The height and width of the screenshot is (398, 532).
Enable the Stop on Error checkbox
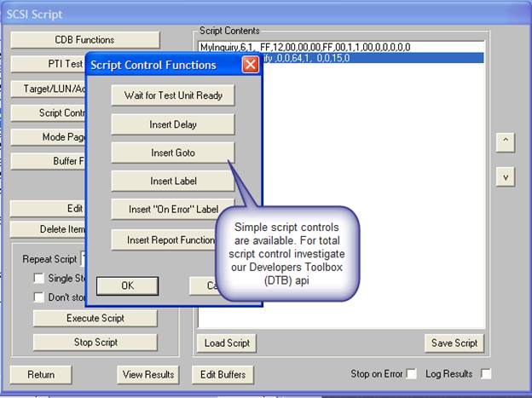[x=412, y=374]
